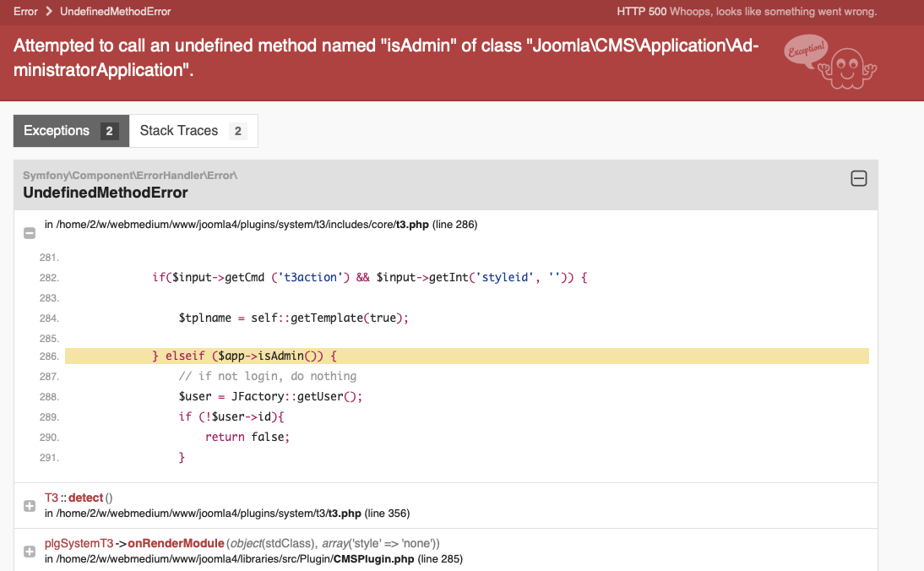This screenshot has width=924, height=571.
Task: Click the breadcrumb chevron after Error
Action: point(49,12)
